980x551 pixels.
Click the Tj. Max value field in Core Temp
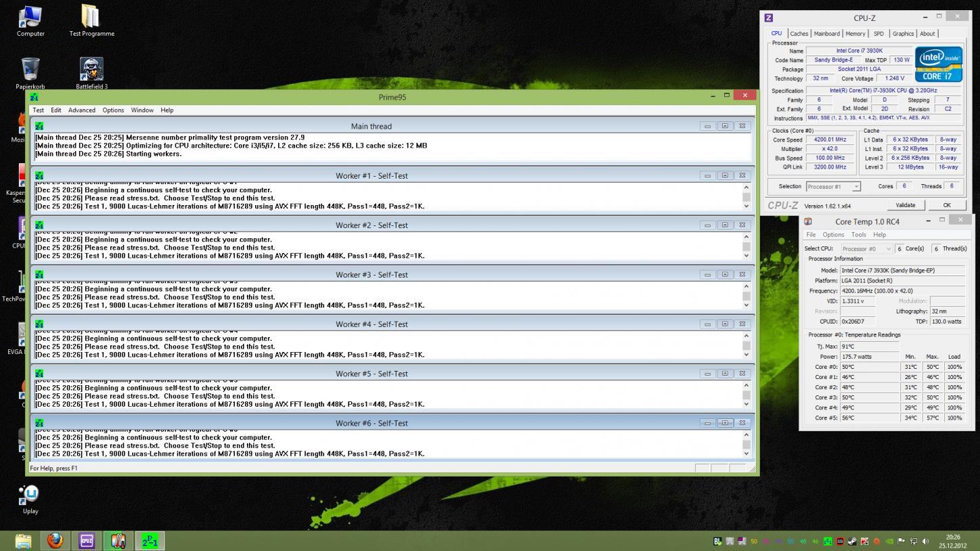[x=869, y=347]
